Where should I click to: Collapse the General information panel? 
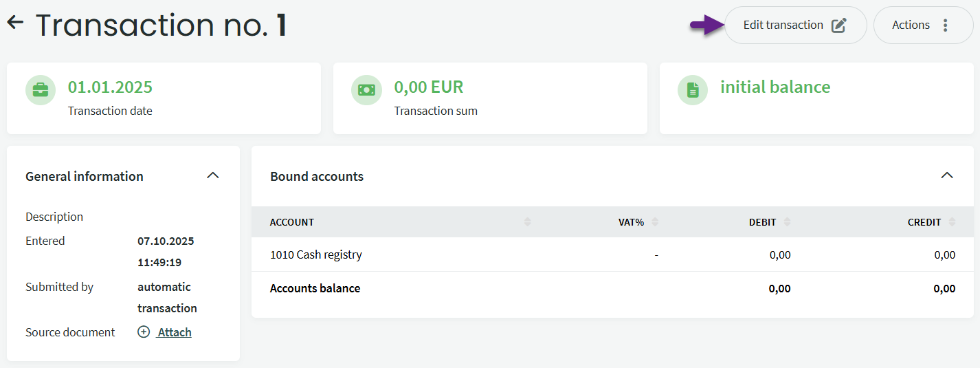213,175
